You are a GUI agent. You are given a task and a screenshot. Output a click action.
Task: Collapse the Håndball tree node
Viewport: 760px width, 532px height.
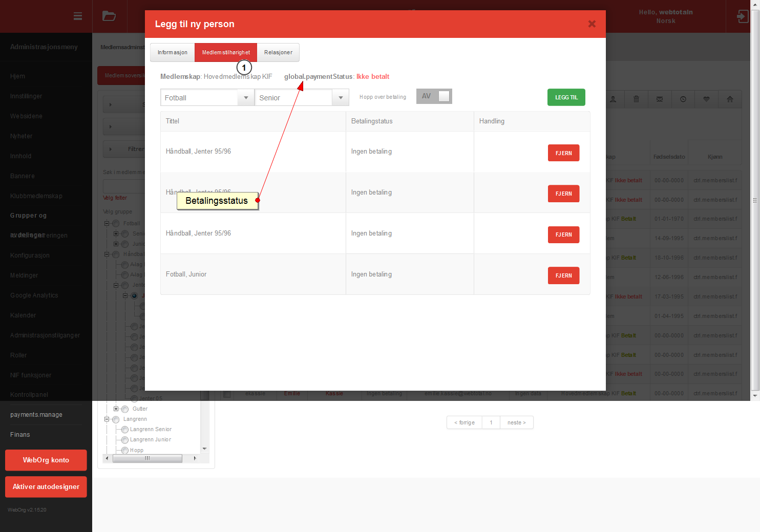[107, 254]
